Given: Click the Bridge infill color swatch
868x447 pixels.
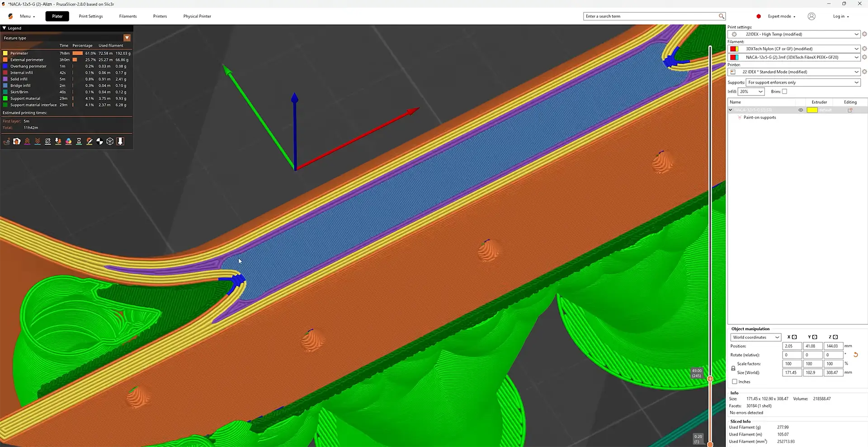Looking at the screenshot, I should click(x=5, y=86).
